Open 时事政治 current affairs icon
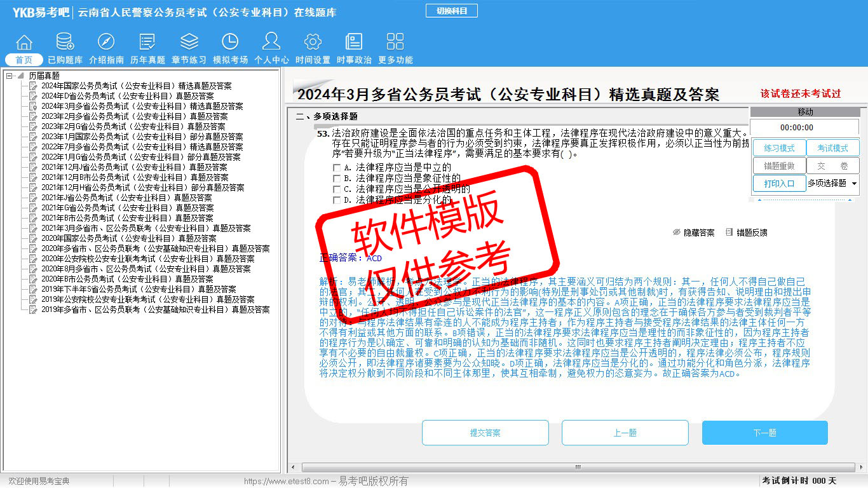This screenshot has height=488, width=868. point(354,43)
